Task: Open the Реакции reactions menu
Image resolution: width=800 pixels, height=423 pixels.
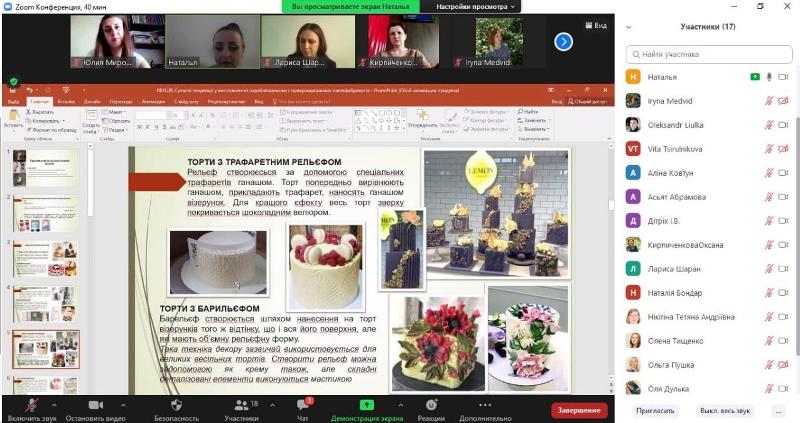Action: 431,409
